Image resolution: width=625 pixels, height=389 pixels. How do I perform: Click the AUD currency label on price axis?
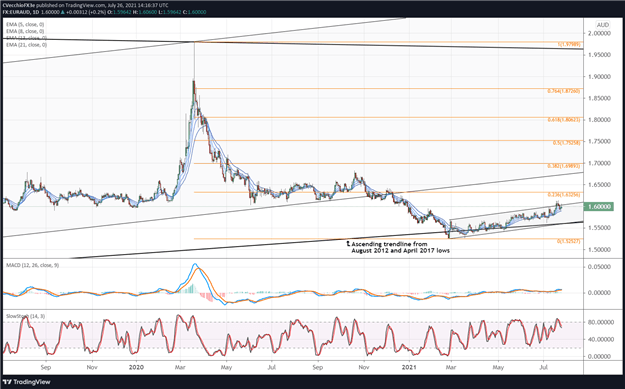[602, 25]
